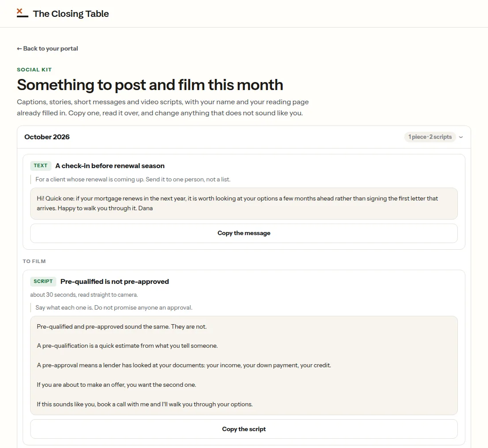Click the TEXT tag badge

(x=40, y=165)
